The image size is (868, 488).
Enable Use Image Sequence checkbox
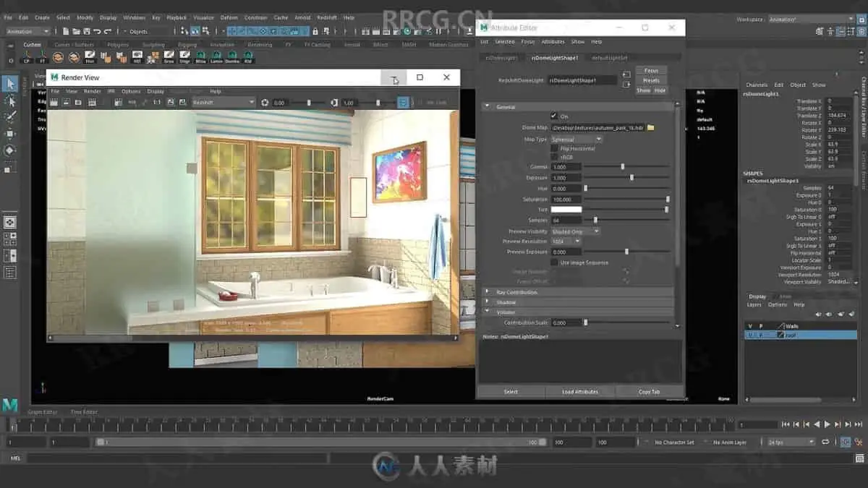click(554, 262)
